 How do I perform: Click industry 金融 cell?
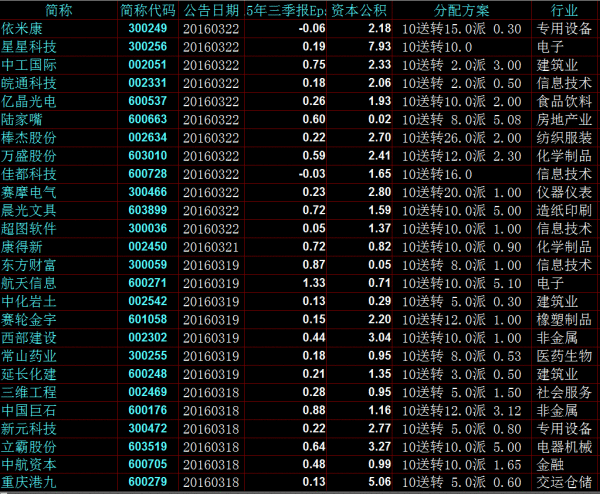coord(550,465)
